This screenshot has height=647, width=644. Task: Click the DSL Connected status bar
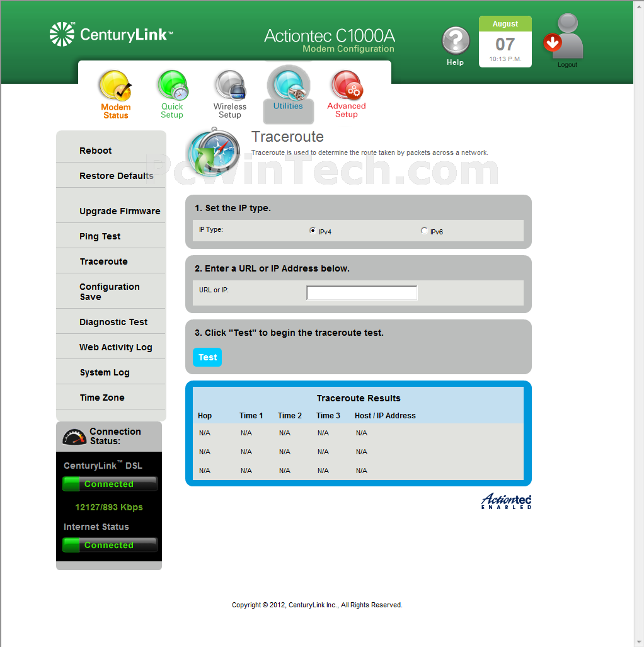(110, 484)
